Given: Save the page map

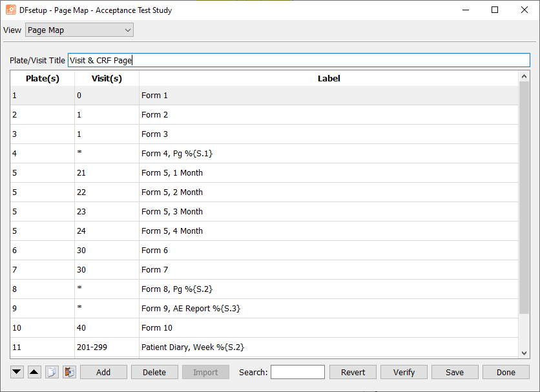Looking at the screenshot, I should pos(455,372).
